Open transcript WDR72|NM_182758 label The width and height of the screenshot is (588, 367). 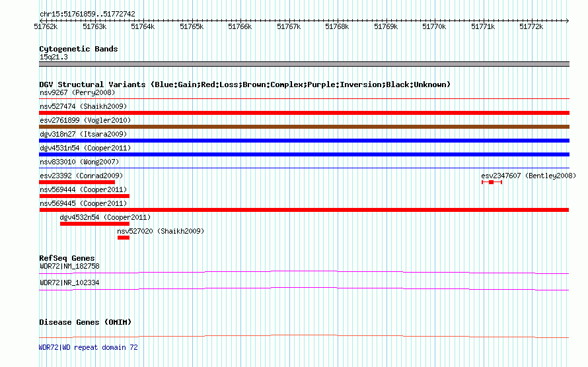point(70,266)
